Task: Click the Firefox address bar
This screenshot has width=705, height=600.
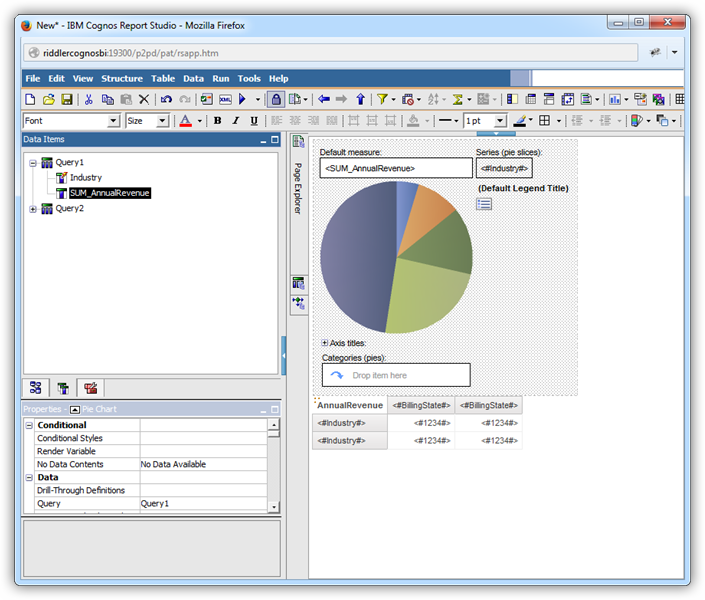Action: [330, 53]
